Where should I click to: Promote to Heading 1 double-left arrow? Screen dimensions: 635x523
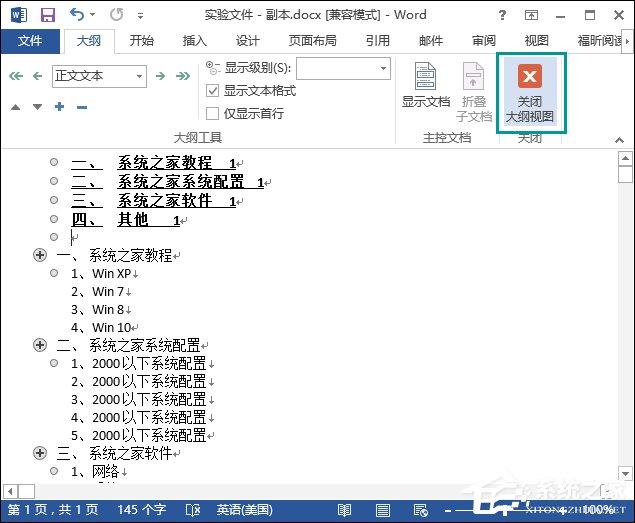pyautogui.click(x=16, y=76)
